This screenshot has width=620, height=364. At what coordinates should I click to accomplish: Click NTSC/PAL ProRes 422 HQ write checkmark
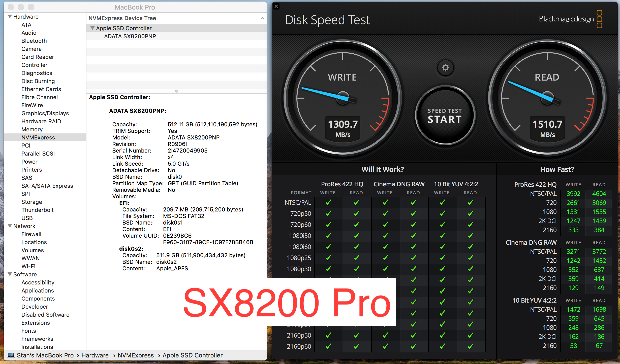(328, 202)
